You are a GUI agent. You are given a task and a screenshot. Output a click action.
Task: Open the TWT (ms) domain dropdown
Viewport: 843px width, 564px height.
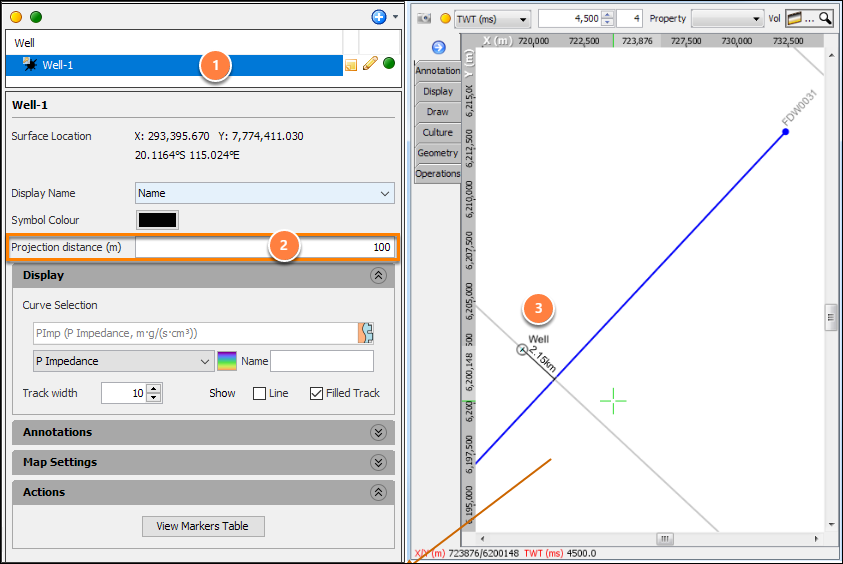(x=492, y=19)
